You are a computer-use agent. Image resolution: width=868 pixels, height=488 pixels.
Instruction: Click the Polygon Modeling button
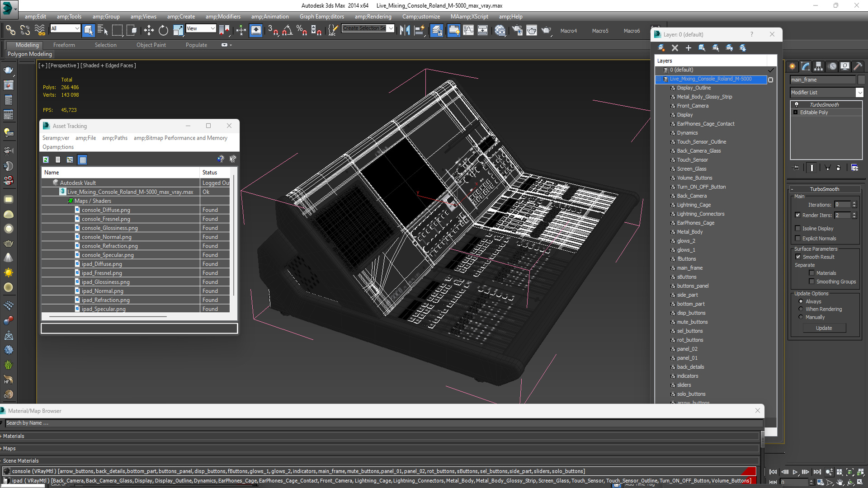pyautogui.click(x=30, y=54)
